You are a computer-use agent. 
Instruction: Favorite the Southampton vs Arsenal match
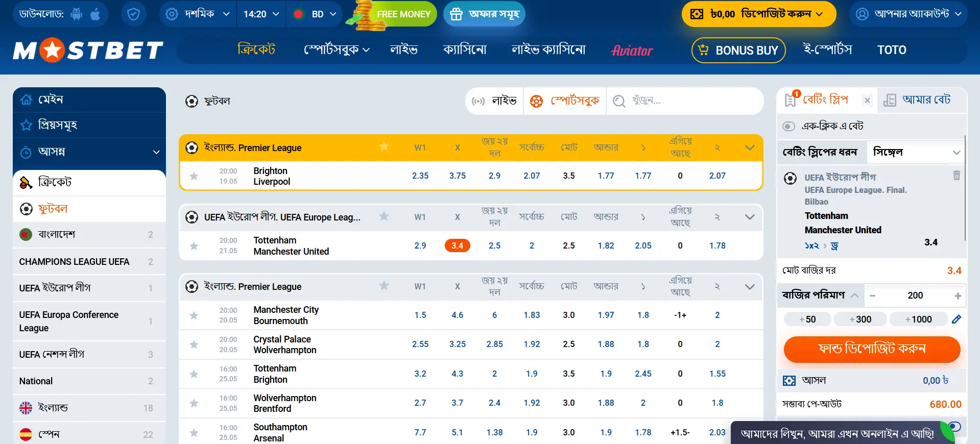(x=194, y=433)
